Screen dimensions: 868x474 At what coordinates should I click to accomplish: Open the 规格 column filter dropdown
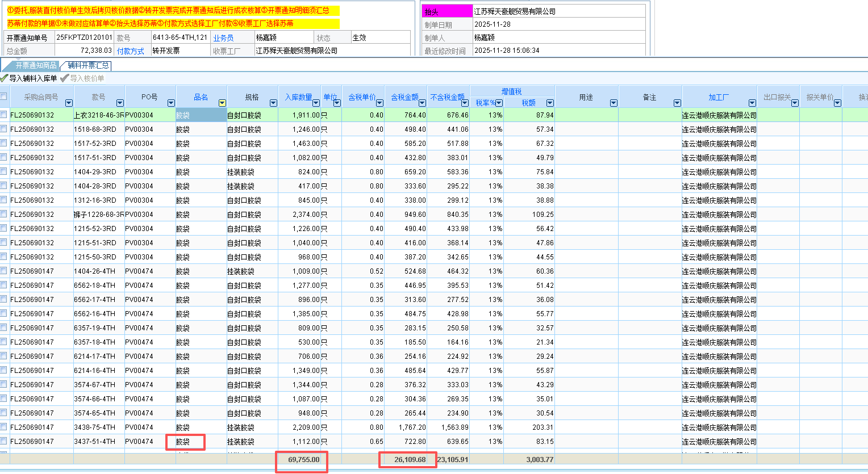click(x=273, y=103)
